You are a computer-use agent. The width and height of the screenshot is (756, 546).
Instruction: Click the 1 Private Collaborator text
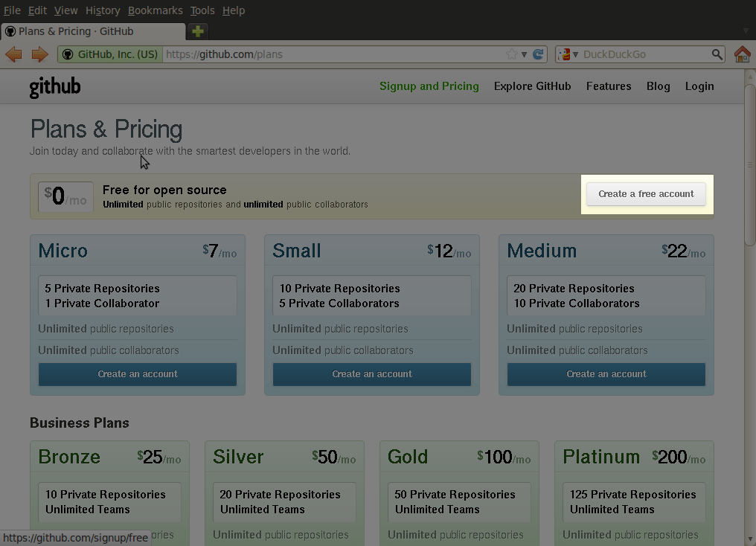click(x=102, y=303)
